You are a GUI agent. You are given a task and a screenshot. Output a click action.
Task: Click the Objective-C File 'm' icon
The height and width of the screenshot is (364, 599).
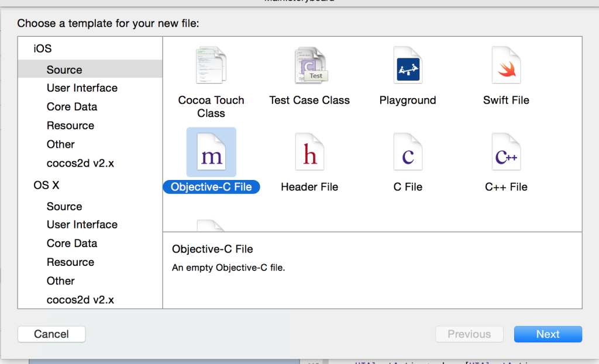tap(211, 152)
